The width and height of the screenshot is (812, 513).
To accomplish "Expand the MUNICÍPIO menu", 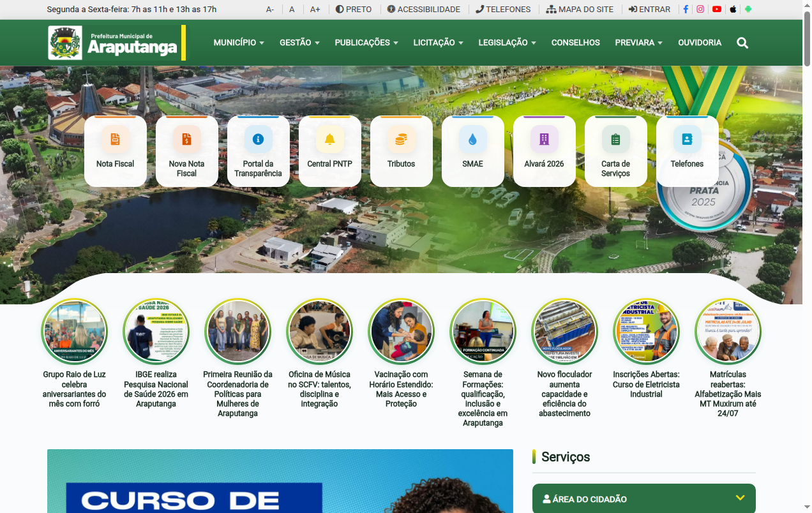I will click(239, 43).
